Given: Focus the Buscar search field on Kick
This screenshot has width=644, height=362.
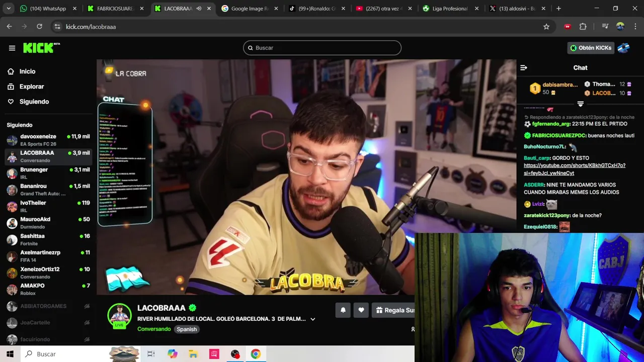Looking at the screenshot, I should [x=322, y=48].
